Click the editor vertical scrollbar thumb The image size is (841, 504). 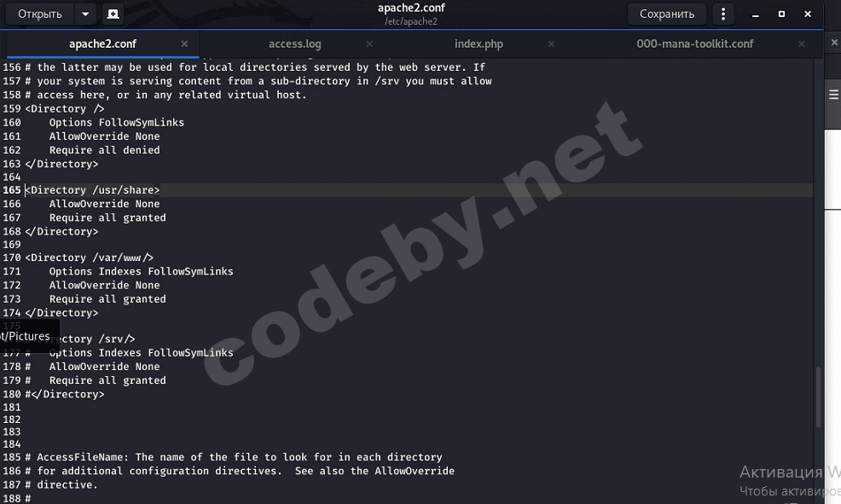click(x=819, y=397)
